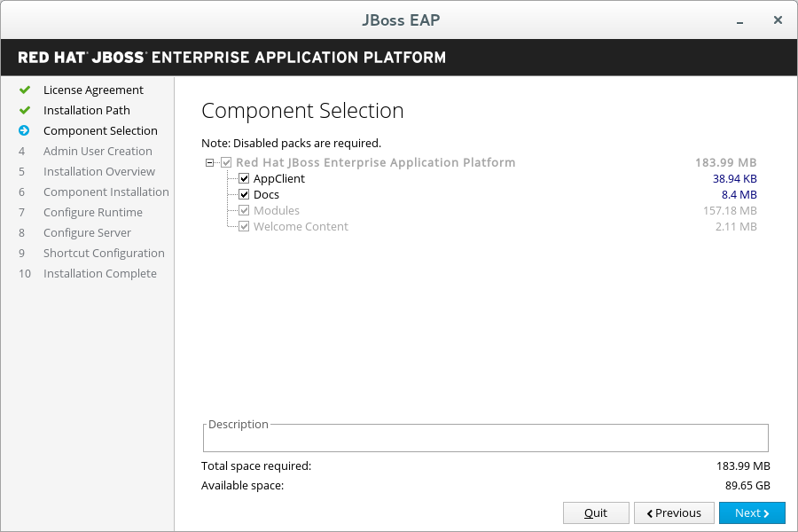The height and width of the screenshot is (532, 798).
Task: Click the Red Hat JBoss parent checkbox
Action: 225,162
